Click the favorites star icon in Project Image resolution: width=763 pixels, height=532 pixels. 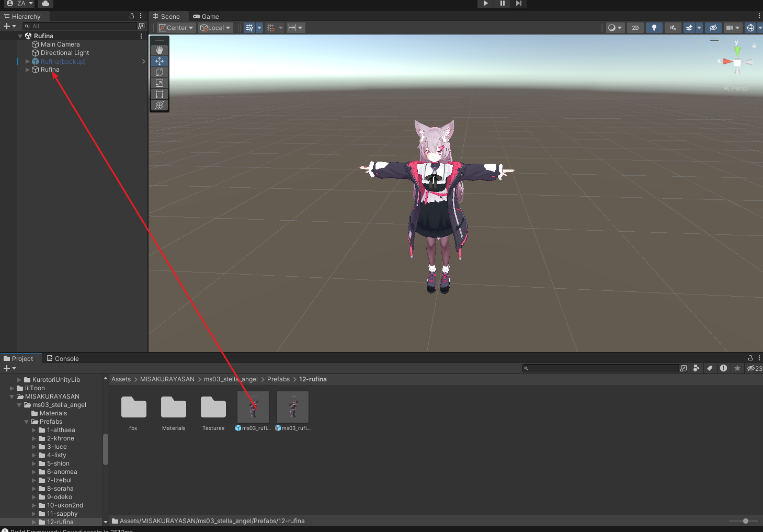coord(737,368)
